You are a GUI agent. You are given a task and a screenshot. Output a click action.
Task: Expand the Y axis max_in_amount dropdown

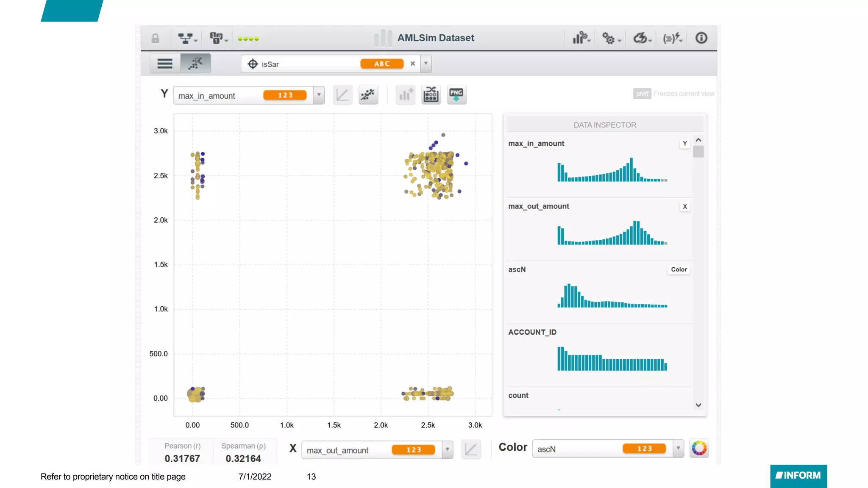[319, 95]
